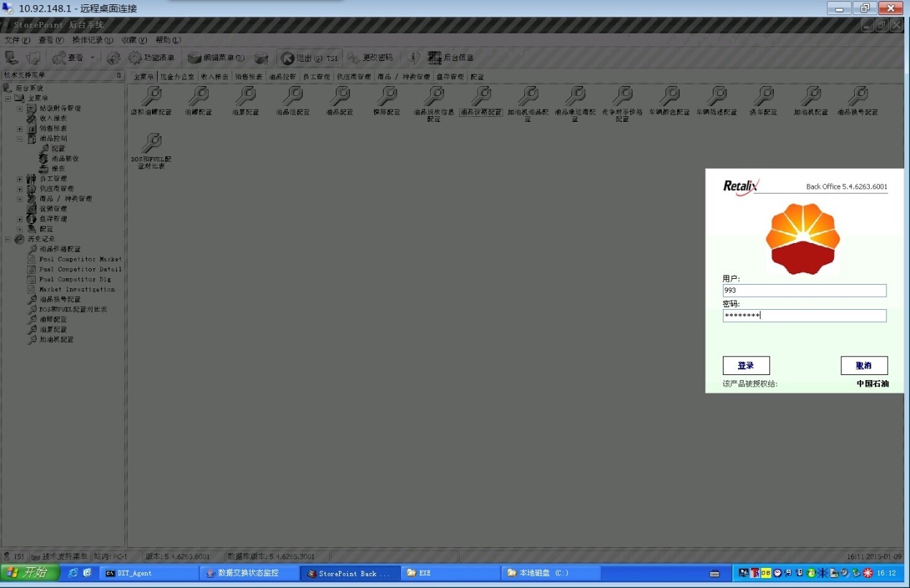Expand the 供应商管理 tree node
The height and width of the screenshot is (588, 910).
coord(20,189)
